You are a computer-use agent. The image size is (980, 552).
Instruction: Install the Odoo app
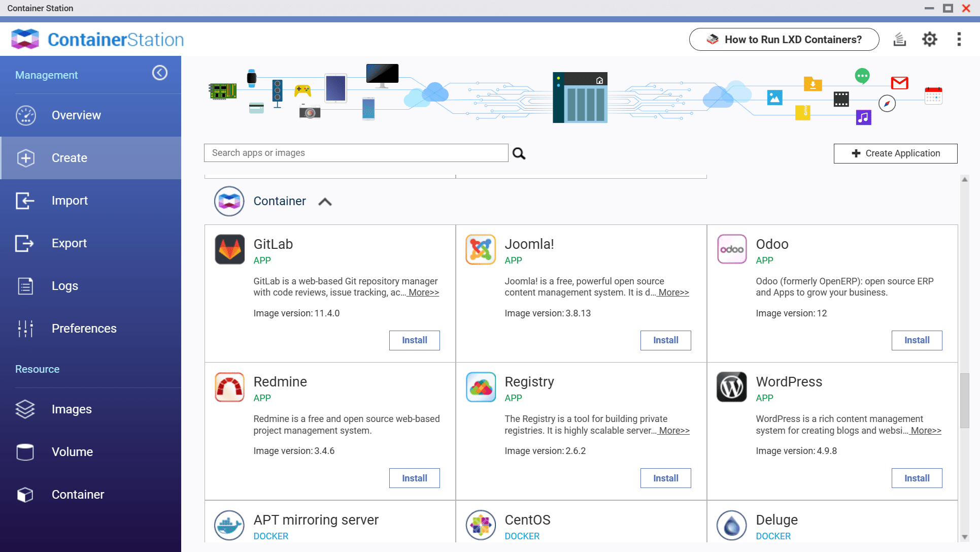(917, 340)
